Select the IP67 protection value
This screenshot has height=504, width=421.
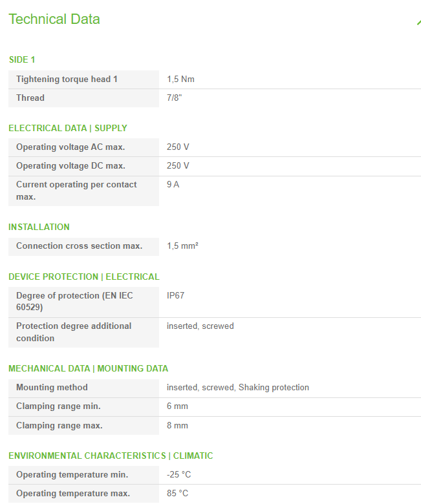[176, 296]
